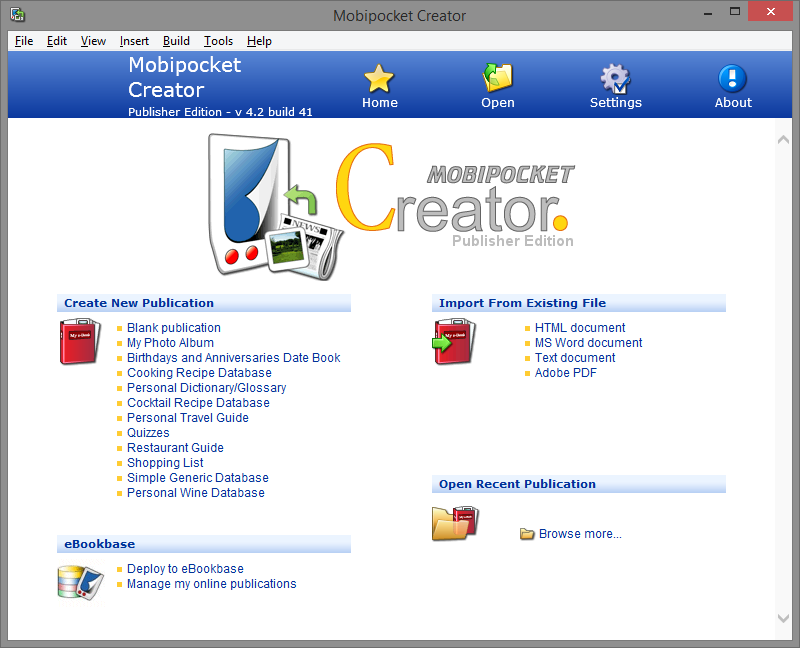Image resolution: width=800 pixels, height=648 pixels.
Task: Open the Build menu
Action: [x=176, y=41]
